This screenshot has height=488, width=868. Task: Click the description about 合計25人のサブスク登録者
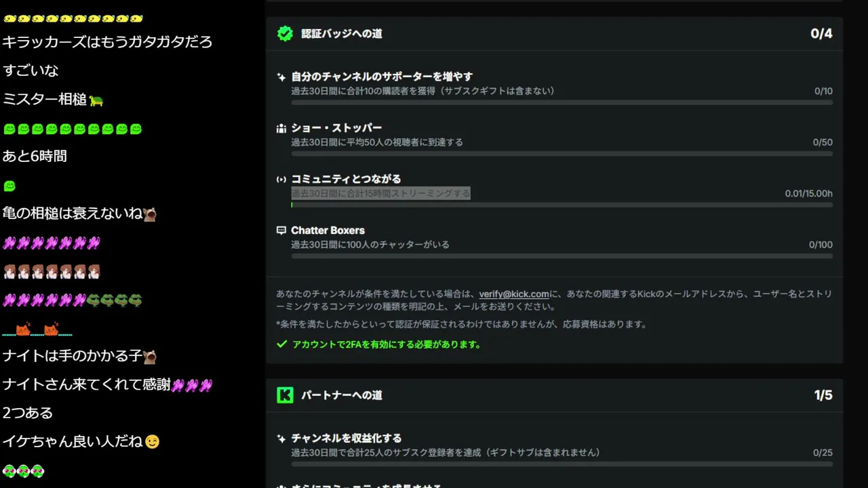446,453
